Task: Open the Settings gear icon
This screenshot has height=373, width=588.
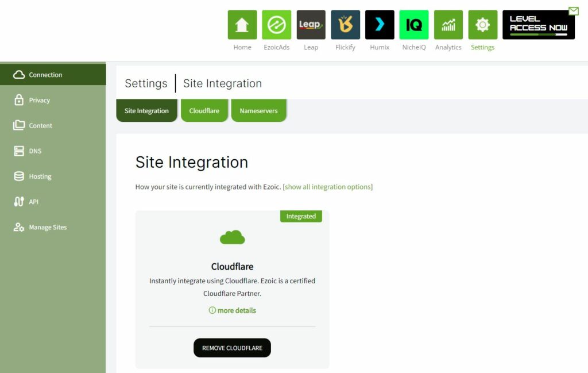Action: (x=482, y=25)
